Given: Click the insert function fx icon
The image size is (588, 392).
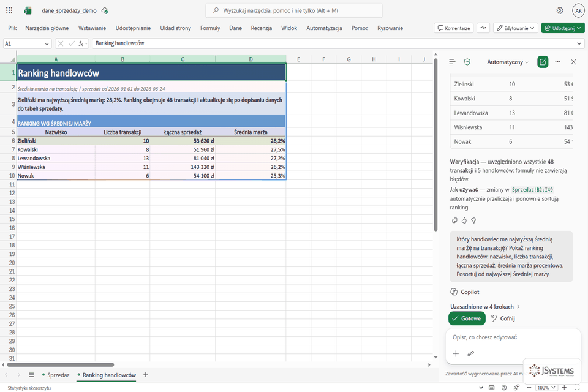Looking at the screenshot, I should (81, 43).
